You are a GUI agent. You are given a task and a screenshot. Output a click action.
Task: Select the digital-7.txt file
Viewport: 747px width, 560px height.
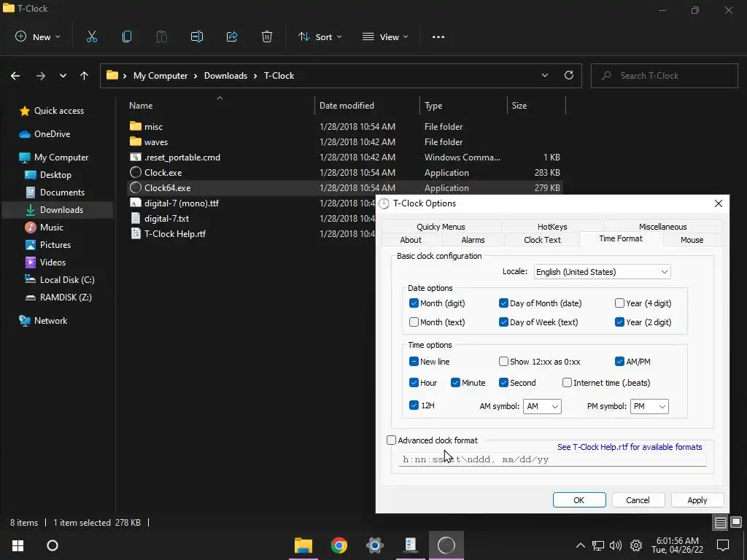coord(166,219)
